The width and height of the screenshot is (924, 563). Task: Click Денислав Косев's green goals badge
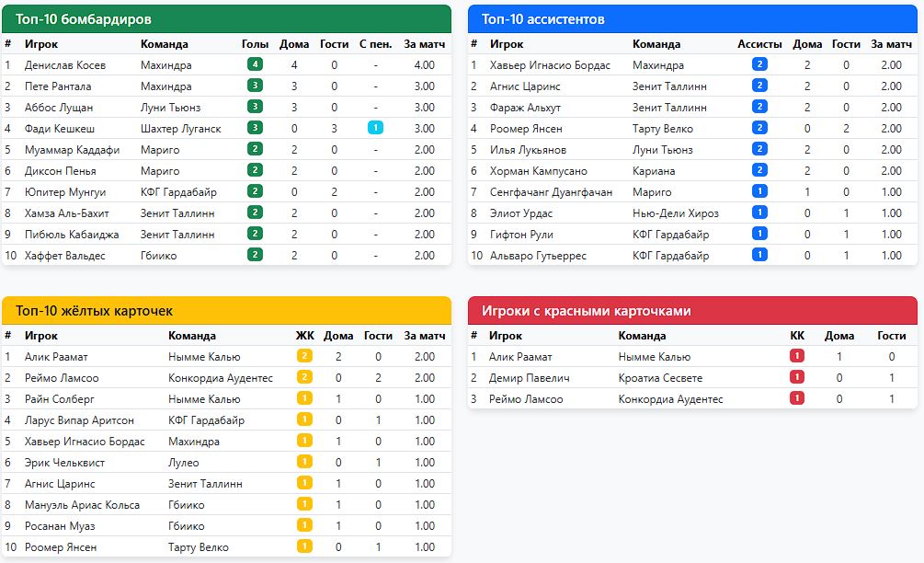(x=255, y=65)
